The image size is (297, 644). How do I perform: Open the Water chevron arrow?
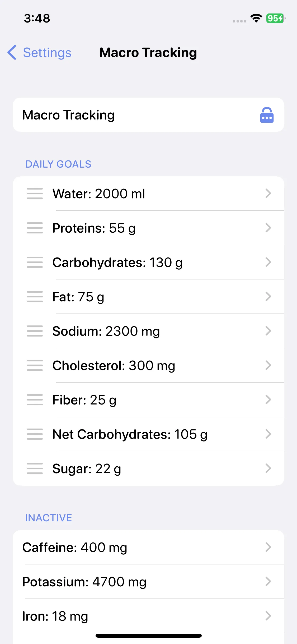click(x=268, y=194)
